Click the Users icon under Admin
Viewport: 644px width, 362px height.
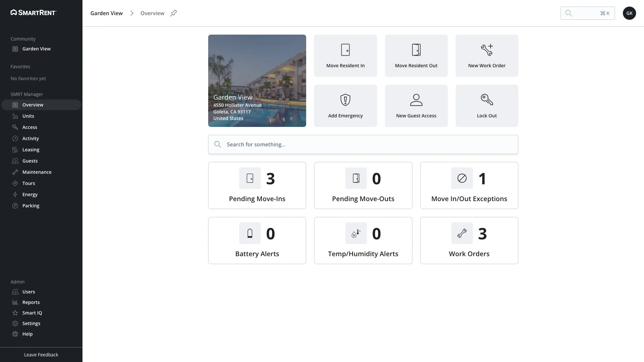point(15,292)
